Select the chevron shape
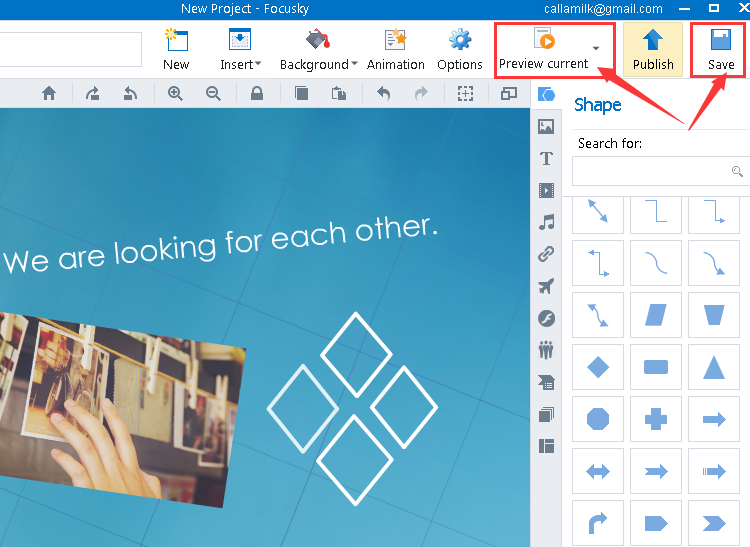750x547 pixels. click(x=714, y=523)
